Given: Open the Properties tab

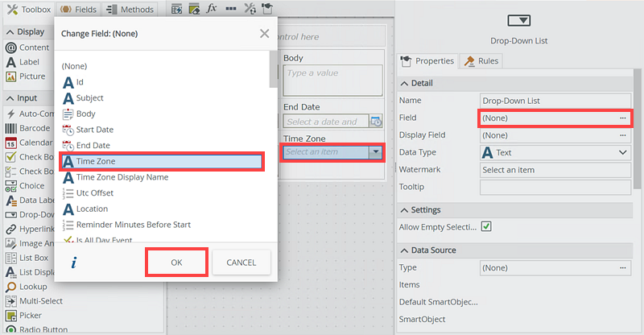Looking at the screenshot, I should point(427,61).
